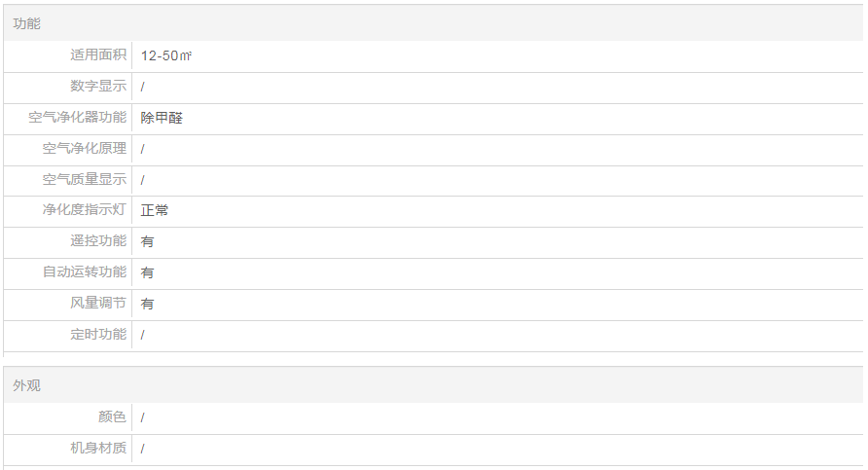Click the 机身材质 label
Viewport: 868px width, 470px height.
tap(97, 449)
